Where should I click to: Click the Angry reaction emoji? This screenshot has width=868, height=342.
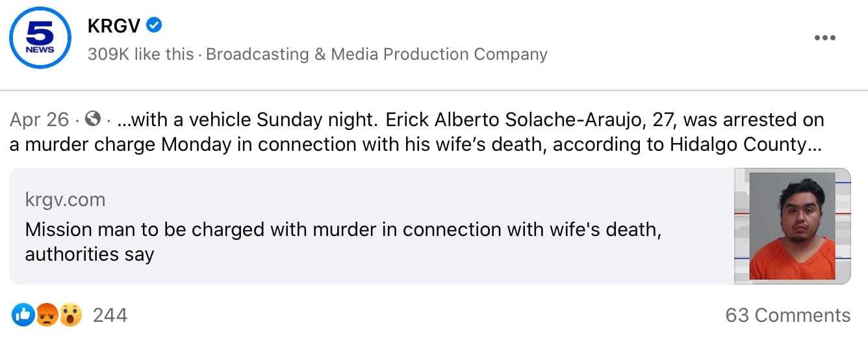pyautogui.click(x=47, y=315)
